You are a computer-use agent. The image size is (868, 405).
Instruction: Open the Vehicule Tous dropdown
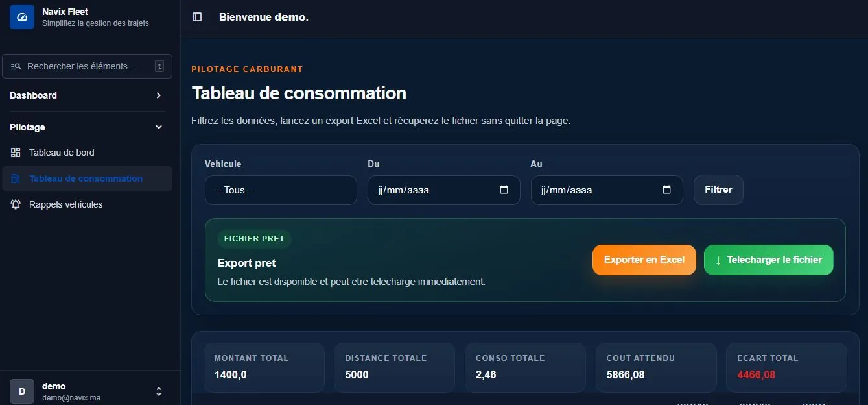[281, 190]
